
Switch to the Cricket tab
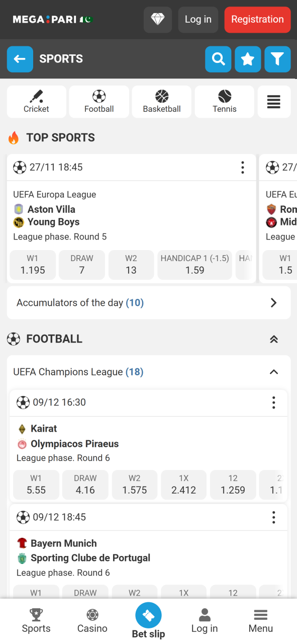click(36, 102)
